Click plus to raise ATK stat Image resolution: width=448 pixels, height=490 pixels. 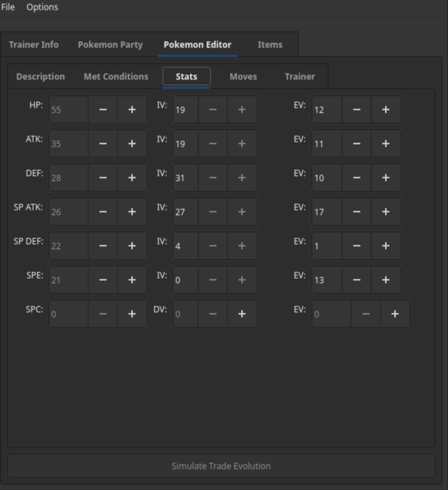(132, 144)
